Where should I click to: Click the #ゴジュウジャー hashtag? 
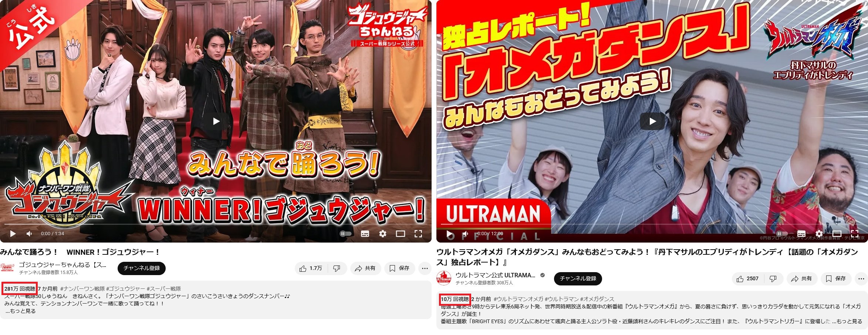coord(125,289)
